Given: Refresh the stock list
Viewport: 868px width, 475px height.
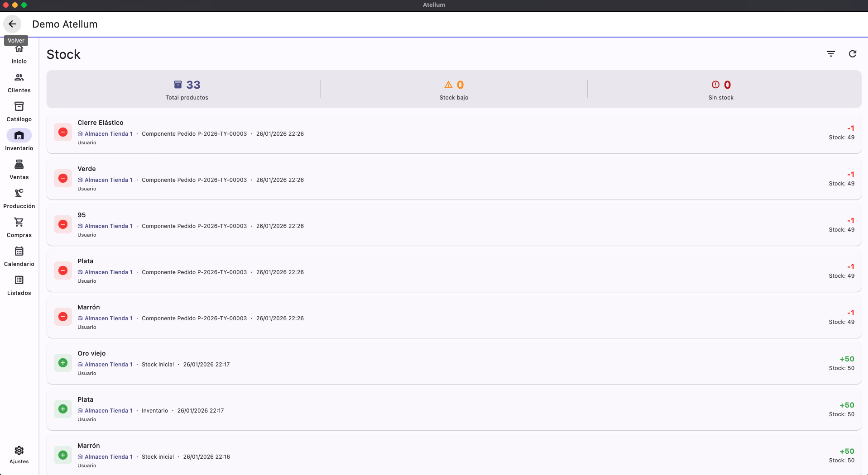Looking at the screenshot, I should pos(853,54).
